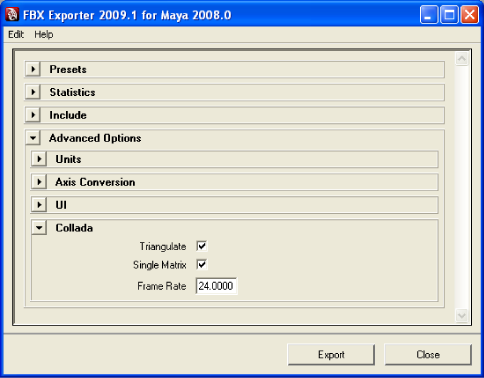Click the Frame Rate input field
The image size is (484, 378).
216,286
